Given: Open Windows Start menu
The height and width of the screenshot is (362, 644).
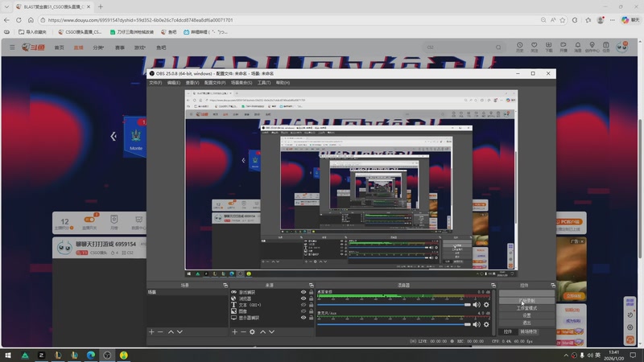Looking at the screenshot, I should [x=8, y=355].
